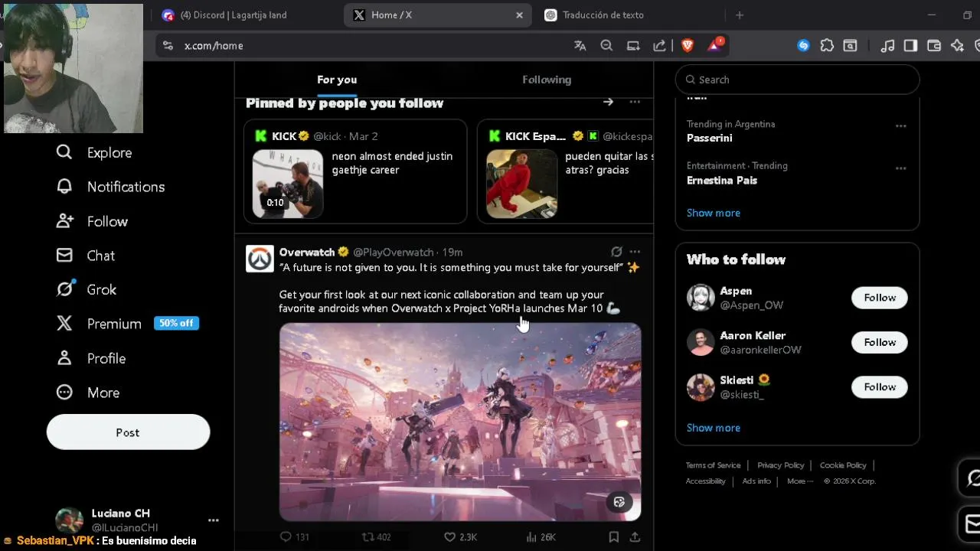
Task: Open Overwatch post more options
Action: coord(635,252)
